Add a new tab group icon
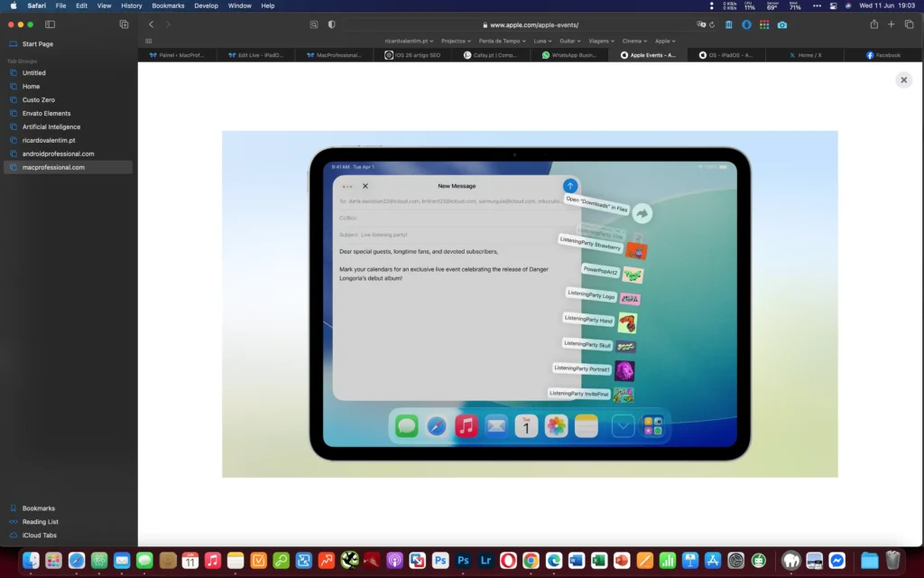This screenshot has height=578, width=924. [124, 24]
